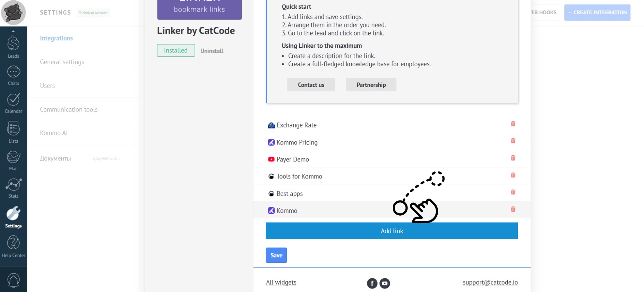Select General settings menu item
Image resolution: width=644 pixels, height=292 pixels.
62,62
